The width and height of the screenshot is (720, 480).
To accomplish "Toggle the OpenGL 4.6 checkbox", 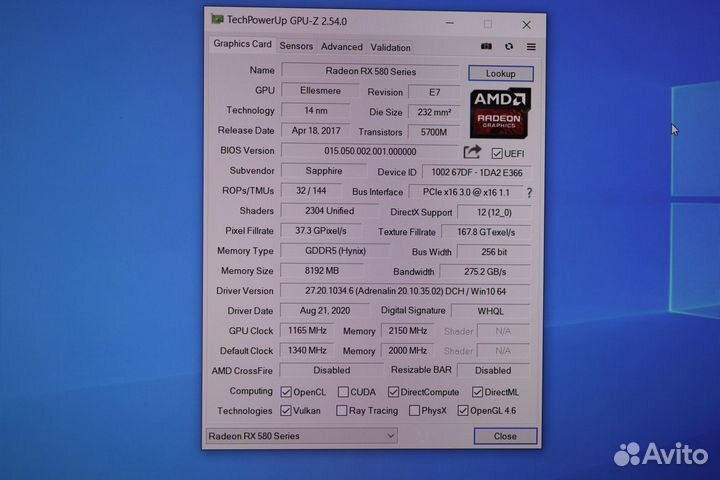I will tap(462, 411).
